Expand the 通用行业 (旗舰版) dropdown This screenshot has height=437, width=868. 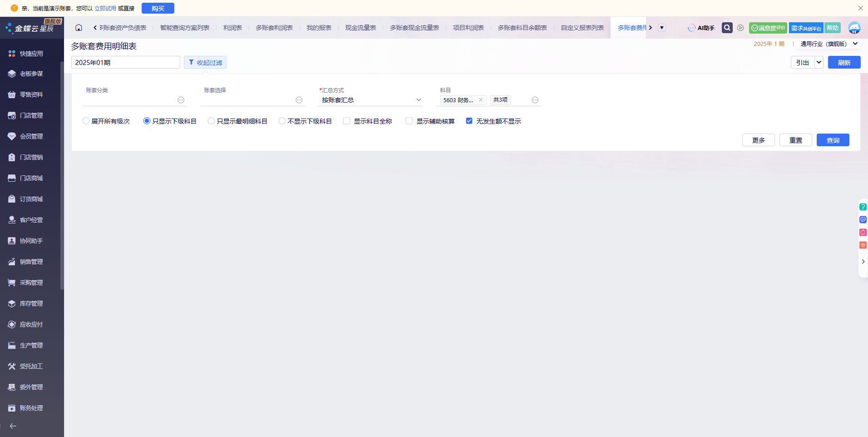coord(855,44)
